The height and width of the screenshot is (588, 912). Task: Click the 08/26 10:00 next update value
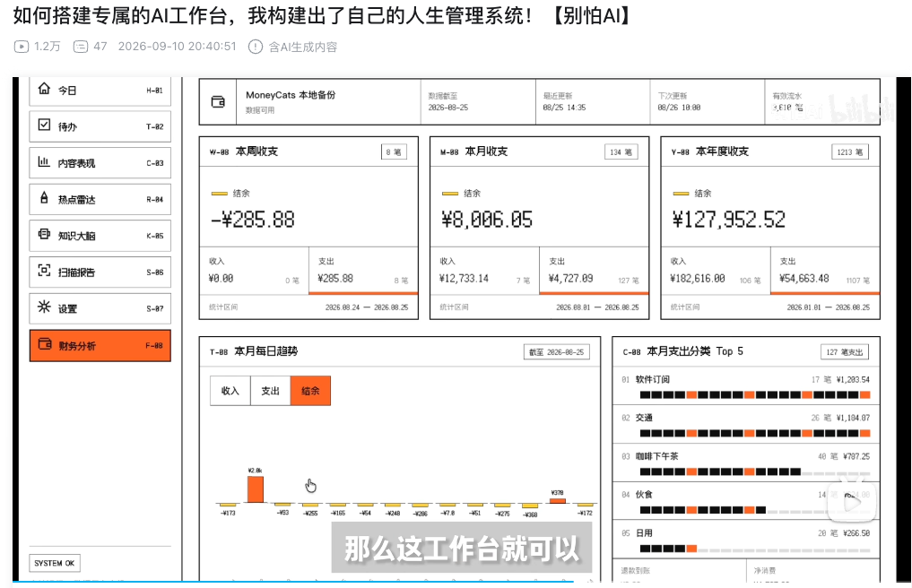[679, 108]
